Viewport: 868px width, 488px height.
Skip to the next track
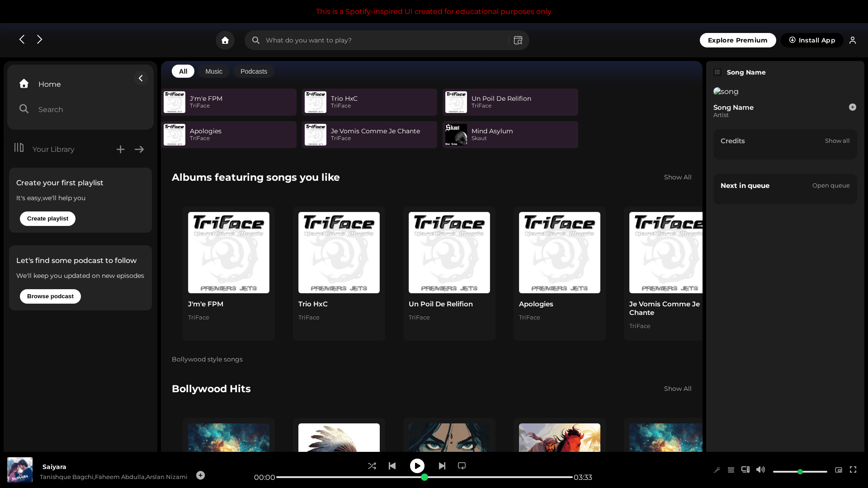point(442,466)
